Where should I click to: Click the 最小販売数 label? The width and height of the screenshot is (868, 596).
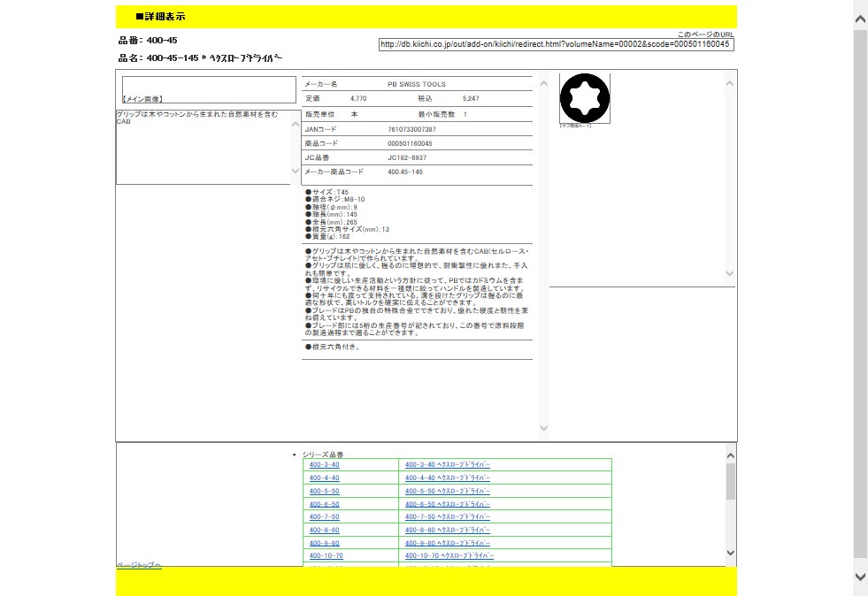tap(436, 115)
